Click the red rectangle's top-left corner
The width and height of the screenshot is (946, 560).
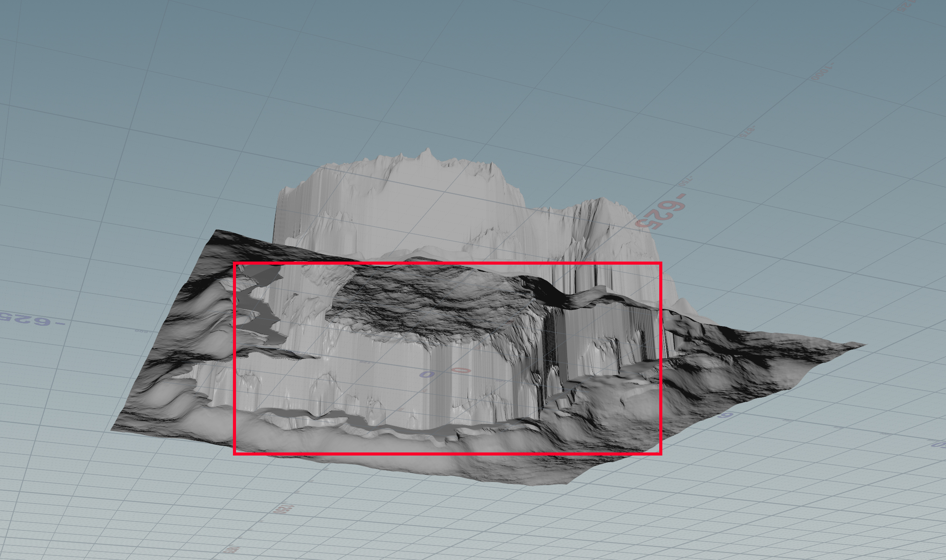click(x=234, y=263)
